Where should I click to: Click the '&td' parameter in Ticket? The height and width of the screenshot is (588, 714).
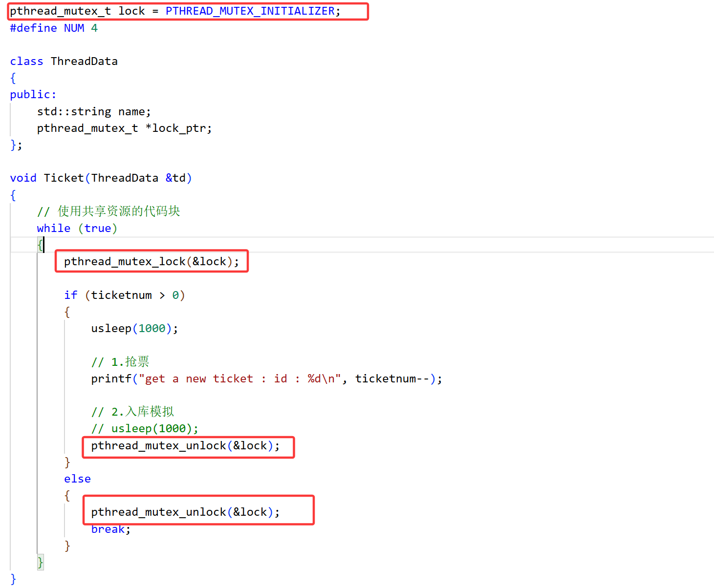pos(175,178)
